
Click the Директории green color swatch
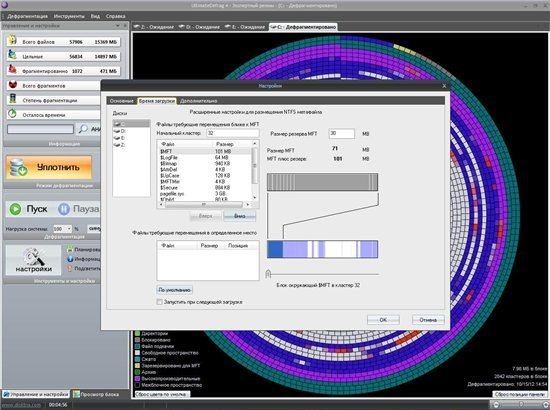[138, 334]
